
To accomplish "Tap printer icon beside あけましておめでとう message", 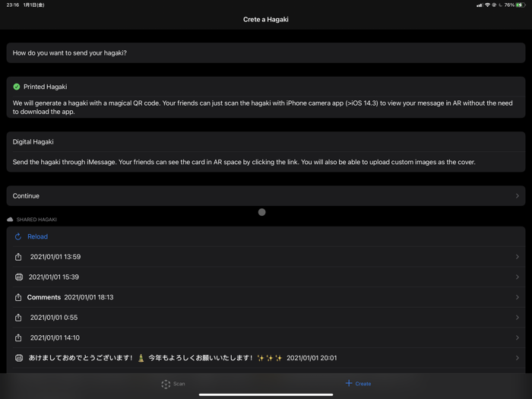I will tap(19, 358).
